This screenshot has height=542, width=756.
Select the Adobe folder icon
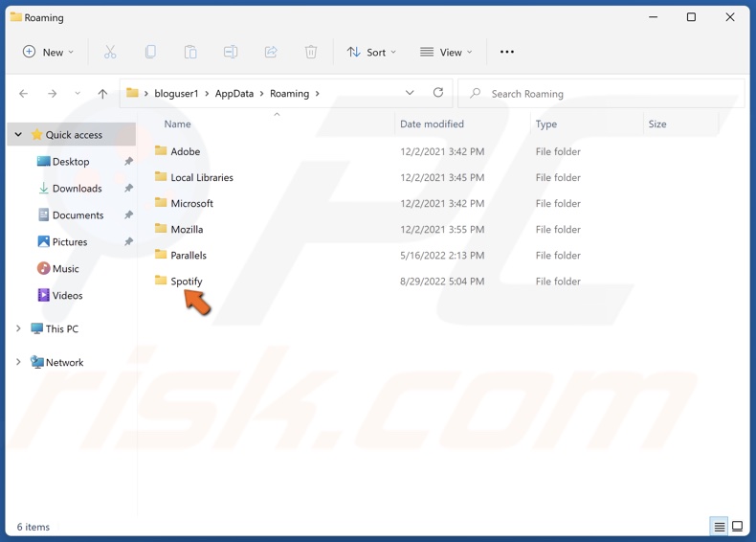(161, 150)
